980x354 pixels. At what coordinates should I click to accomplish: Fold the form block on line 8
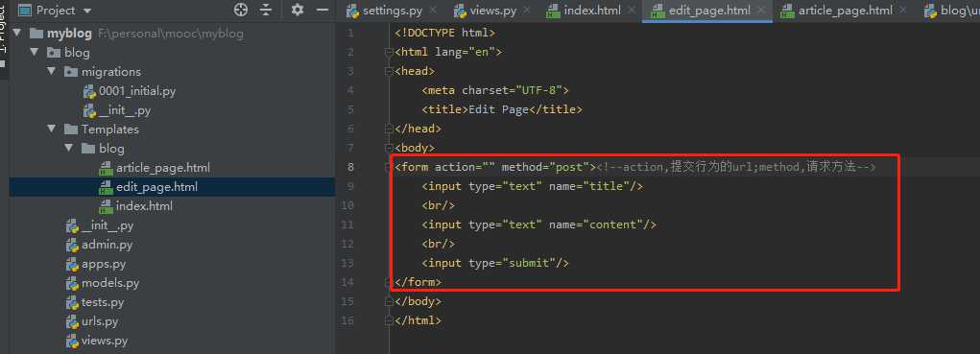pyautogui.click(x=389, y=167)
